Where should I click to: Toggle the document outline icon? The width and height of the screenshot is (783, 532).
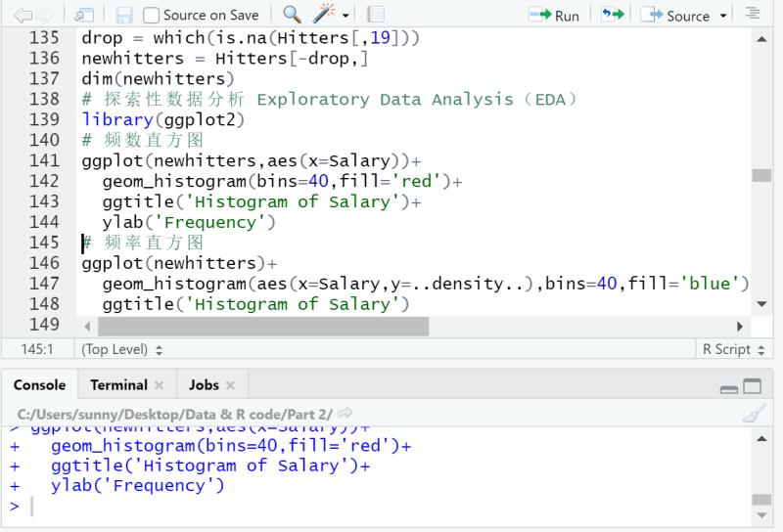(x=753, y=15)
